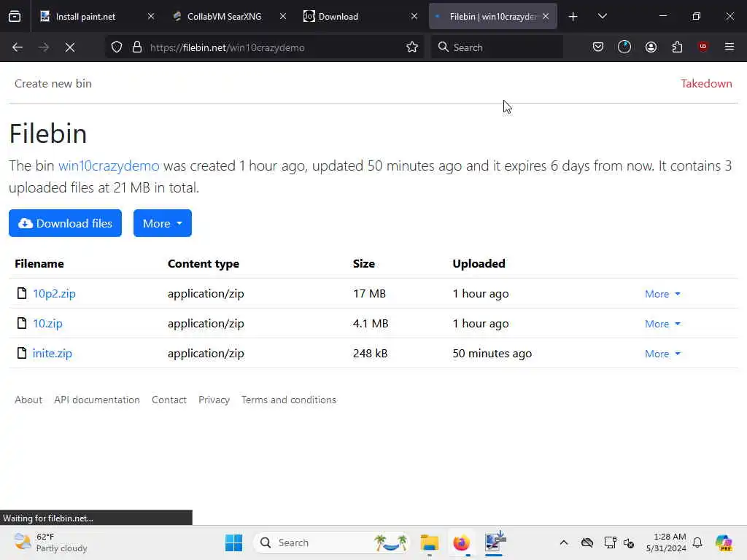
Task: Click the Download files button
Action: click(65, 223)
